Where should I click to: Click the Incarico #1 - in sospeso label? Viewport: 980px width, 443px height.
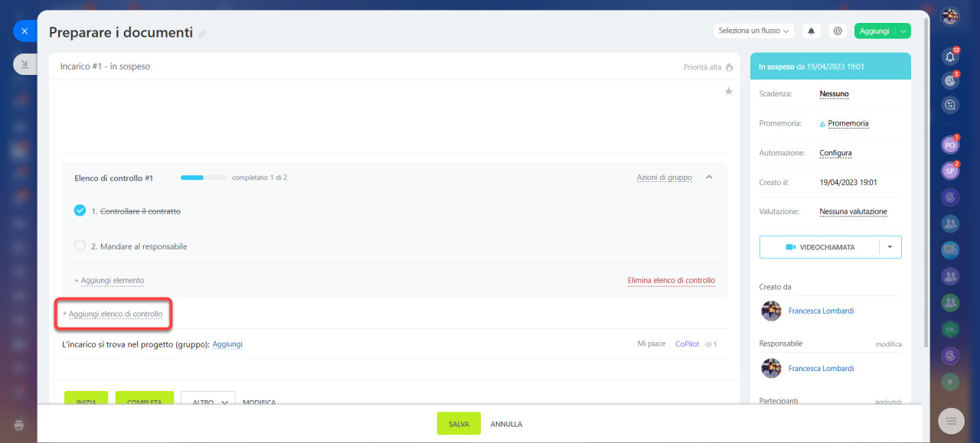click(106, 67)
